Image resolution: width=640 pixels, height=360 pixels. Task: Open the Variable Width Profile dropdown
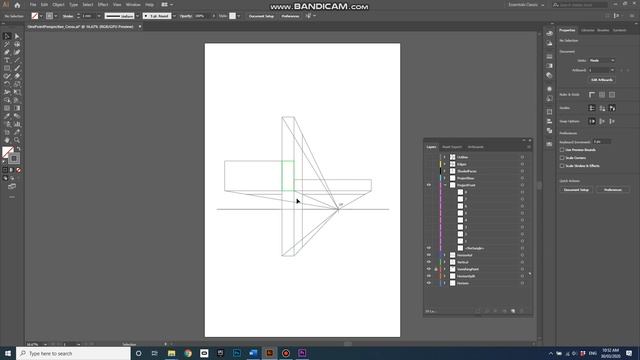tap(138, 16)
